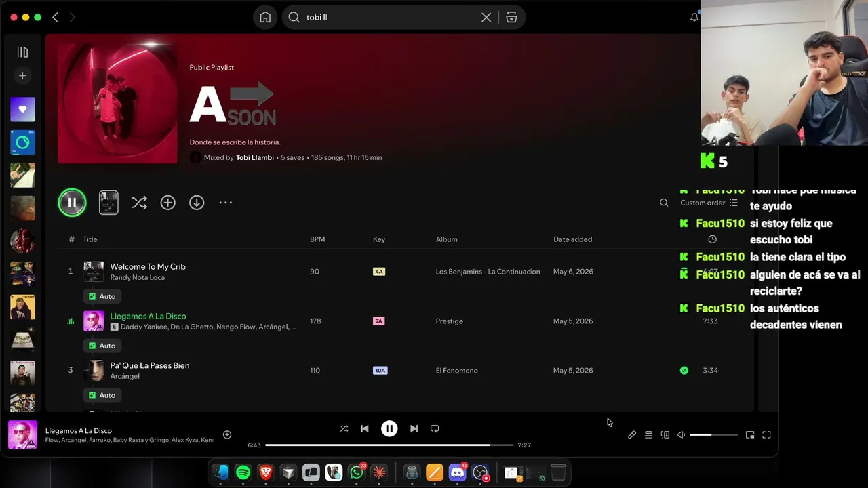Sort tracks by Title column
868x488 pixels.
click(90, 239)
